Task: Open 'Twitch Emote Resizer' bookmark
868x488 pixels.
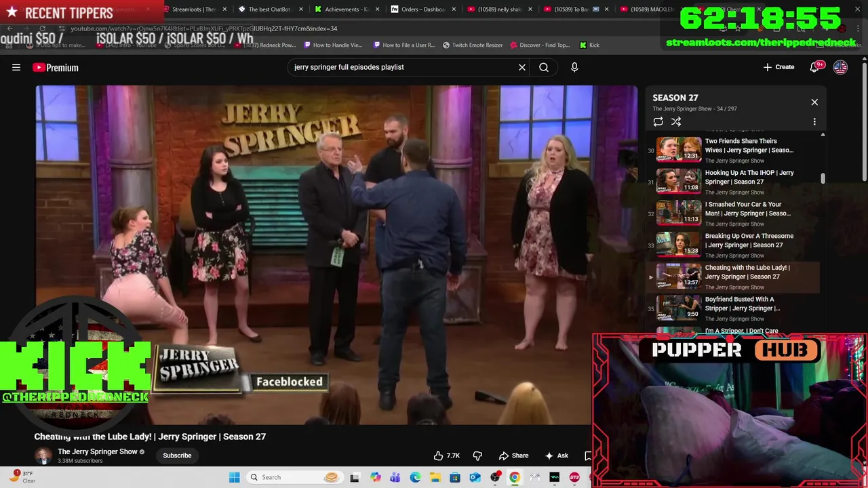Action: click(x=473, y=45)
